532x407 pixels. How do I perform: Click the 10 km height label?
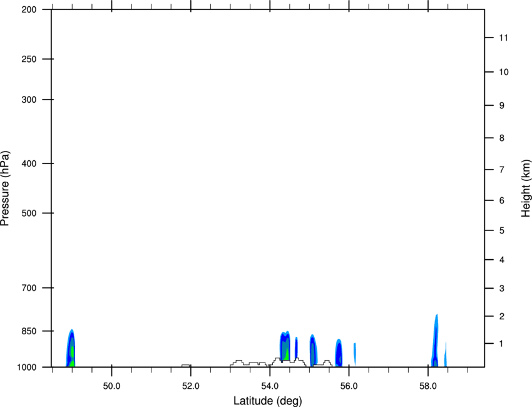504,72
